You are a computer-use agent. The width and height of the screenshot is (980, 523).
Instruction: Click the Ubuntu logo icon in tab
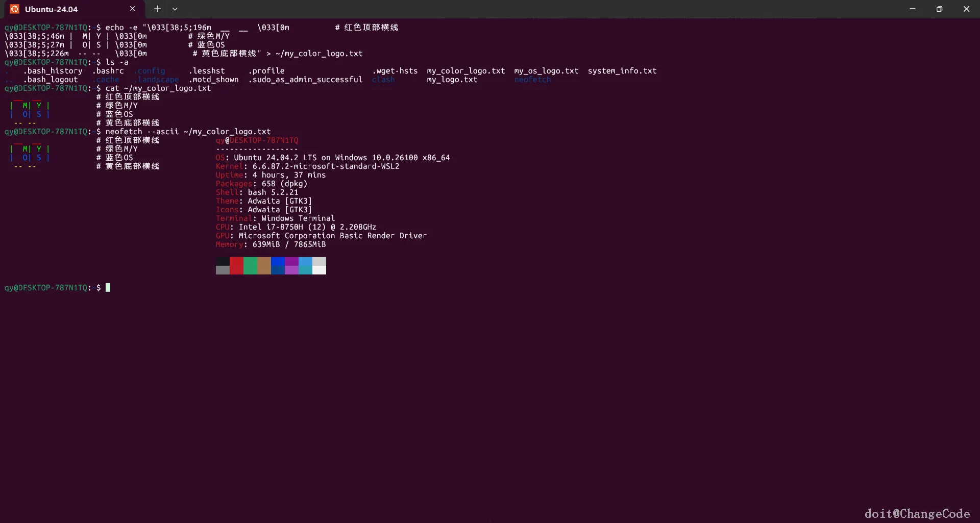14,9
